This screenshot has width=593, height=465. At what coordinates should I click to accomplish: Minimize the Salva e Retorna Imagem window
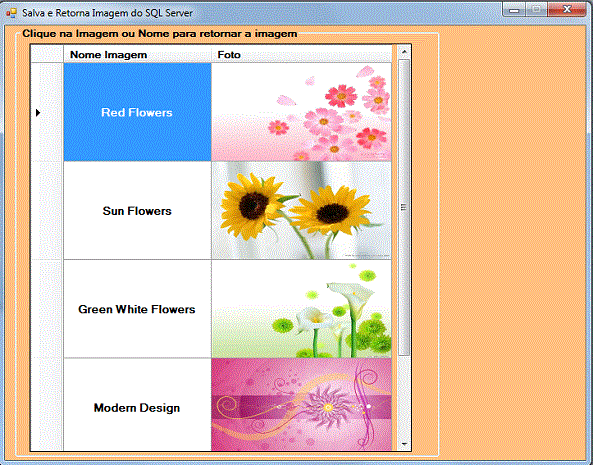pyautogui.click(x=514, y=10)
